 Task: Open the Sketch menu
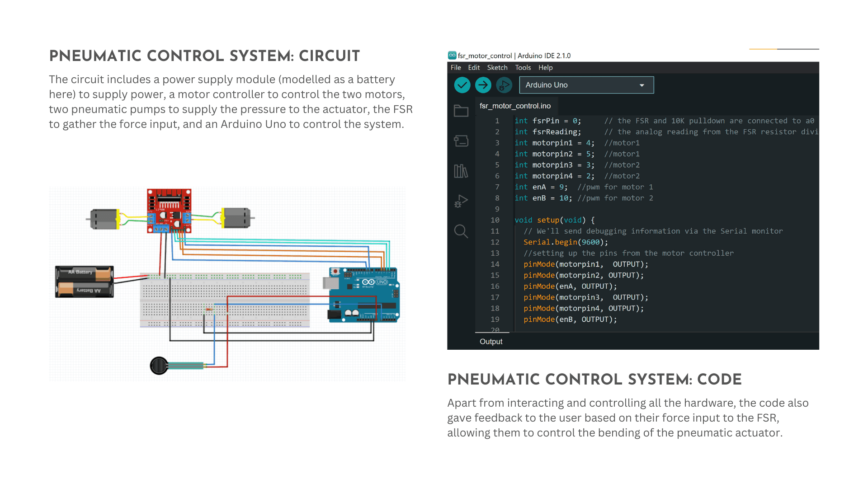click(x=497, y=67)
